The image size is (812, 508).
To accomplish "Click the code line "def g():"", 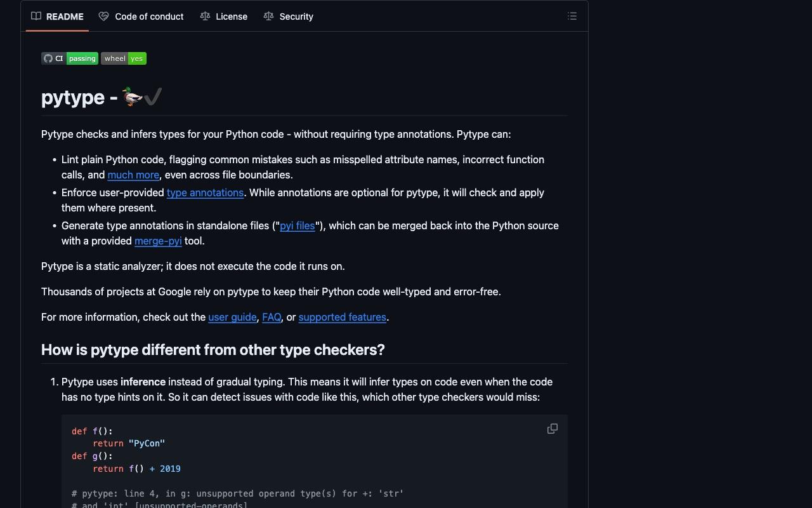I will [92, 457].
